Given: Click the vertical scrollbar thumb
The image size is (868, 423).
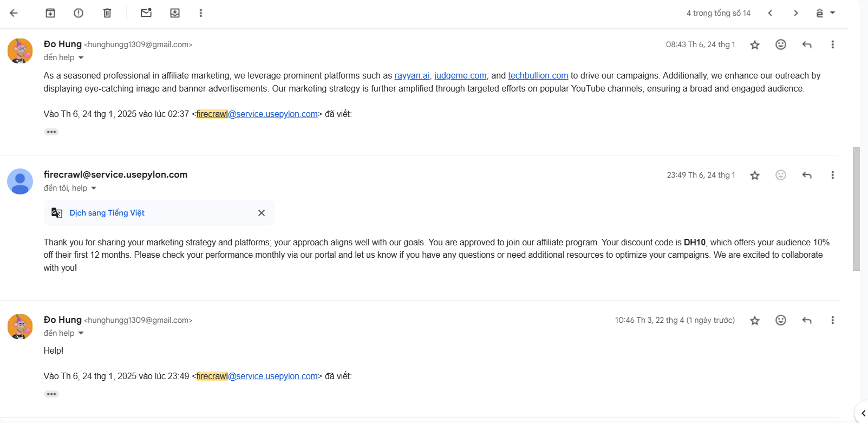Looking at the screenshot, I should click(856, 209).
